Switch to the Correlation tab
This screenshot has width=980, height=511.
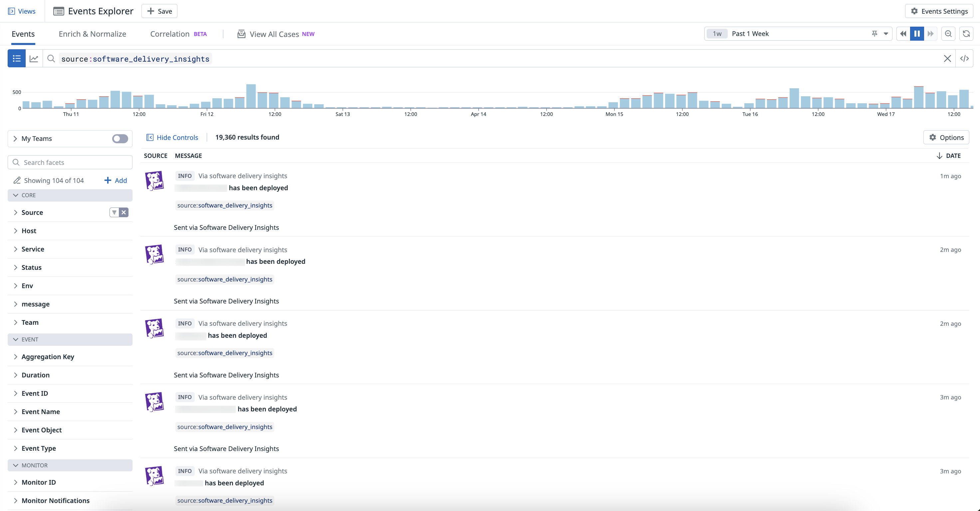pyautogui.click(x=169, y=34)
